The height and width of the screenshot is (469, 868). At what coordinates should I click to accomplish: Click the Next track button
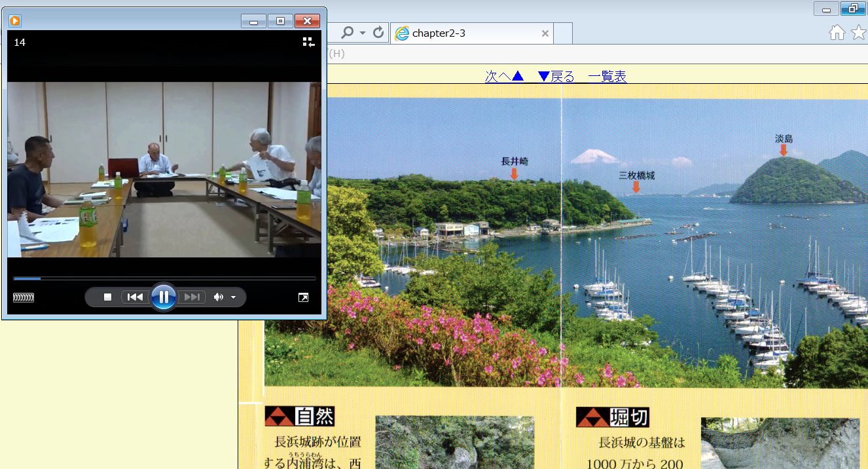[x=192, y=297]
